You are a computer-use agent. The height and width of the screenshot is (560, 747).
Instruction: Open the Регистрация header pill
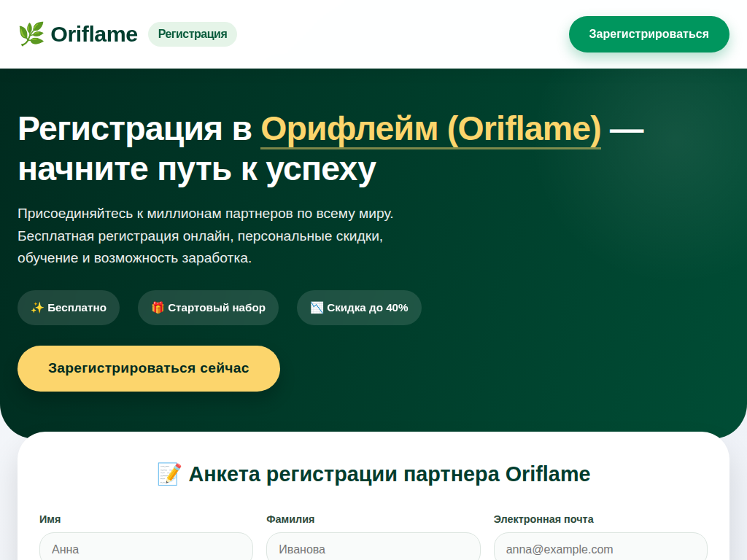click(x=193, y=34)
